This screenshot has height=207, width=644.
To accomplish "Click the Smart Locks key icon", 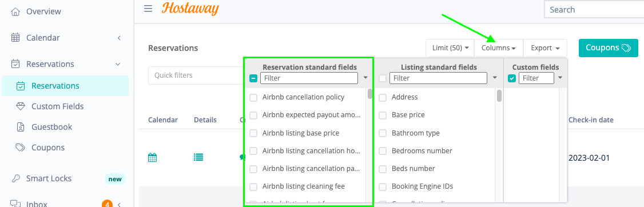I will [15, 178].
